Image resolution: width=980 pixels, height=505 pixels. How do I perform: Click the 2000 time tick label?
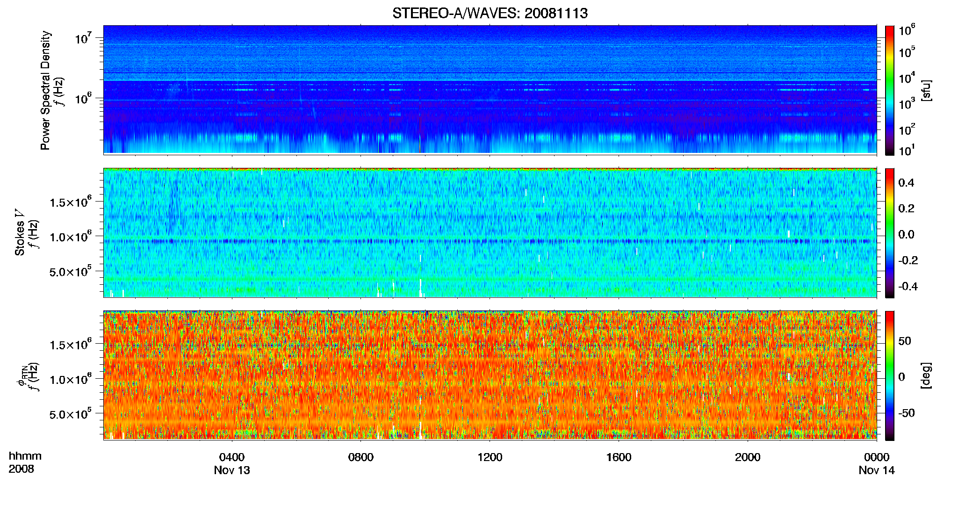click(748, 457)
